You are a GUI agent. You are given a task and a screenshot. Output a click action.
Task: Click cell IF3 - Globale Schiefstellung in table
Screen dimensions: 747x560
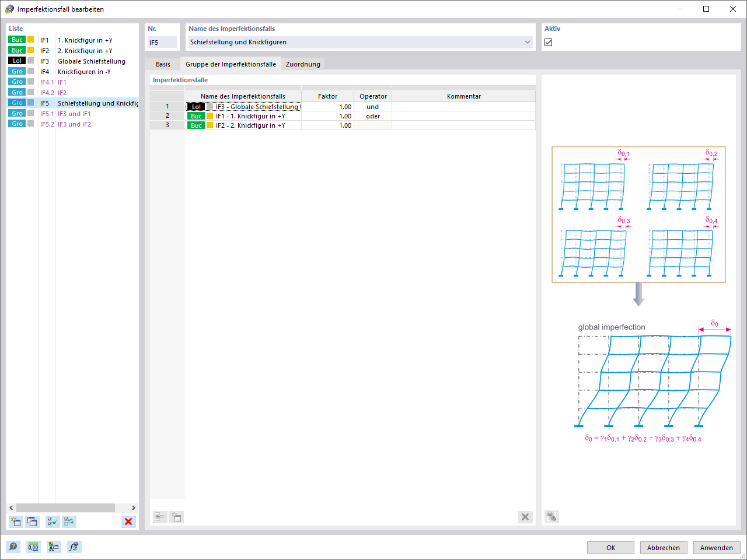coord(243,107)
